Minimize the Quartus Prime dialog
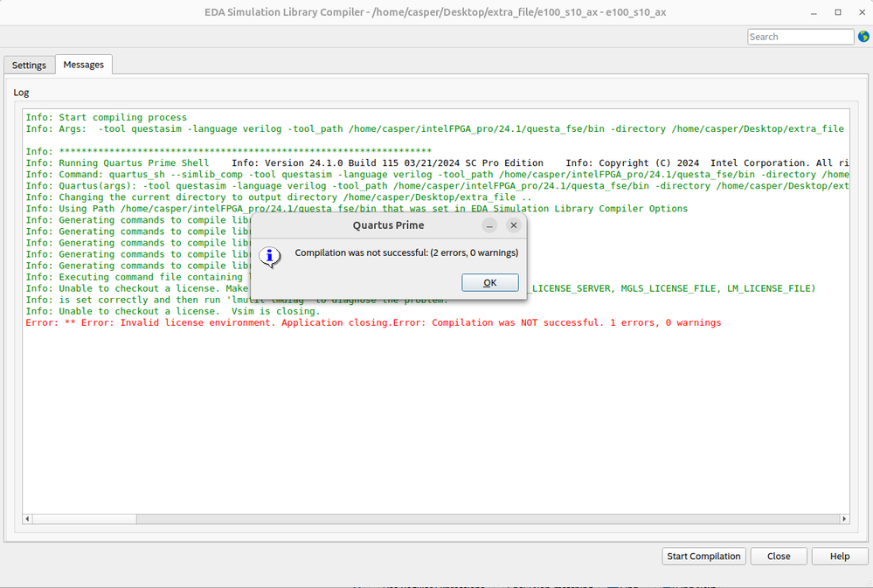 (x=488, y=225)
